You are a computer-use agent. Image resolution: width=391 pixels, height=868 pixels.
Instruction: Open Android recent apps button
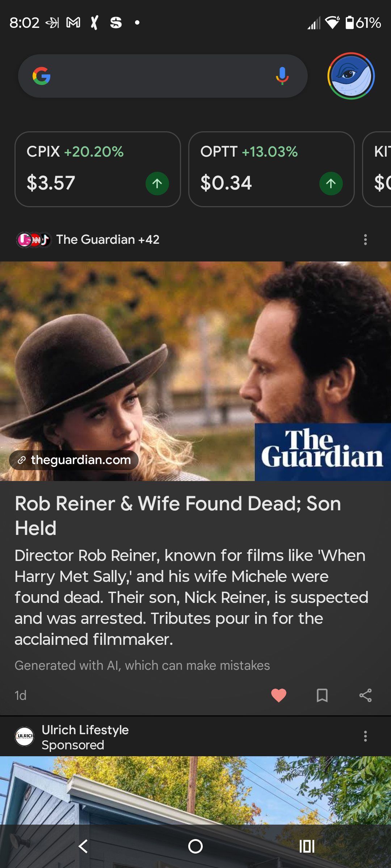click(x=307, y=846)
